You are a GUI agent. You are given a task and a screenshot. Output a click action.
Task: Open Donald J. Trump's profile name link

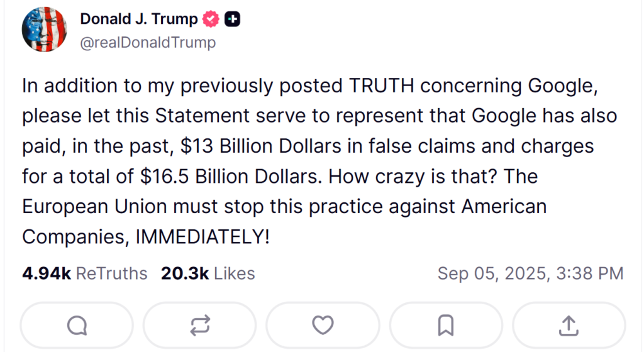coord(138,19)
